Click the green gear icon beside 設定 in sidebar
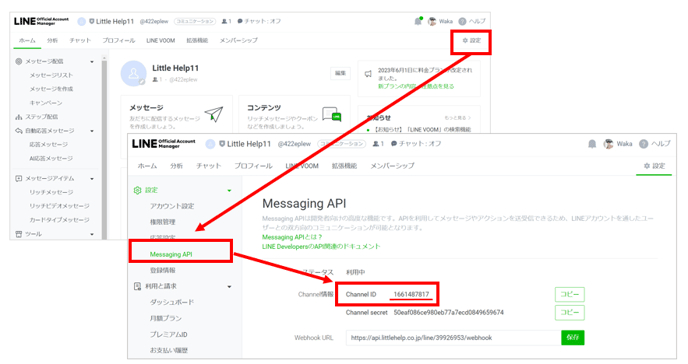Viewport: 688px width, 364px height. click(137, 190)
